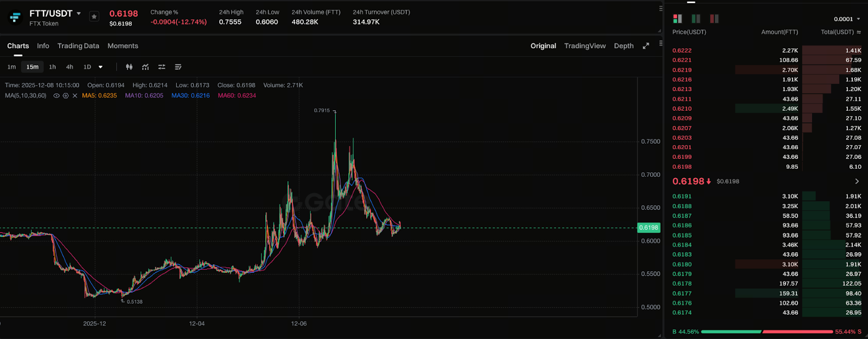Click the MA10: 0.6205 label

[144, 95]
